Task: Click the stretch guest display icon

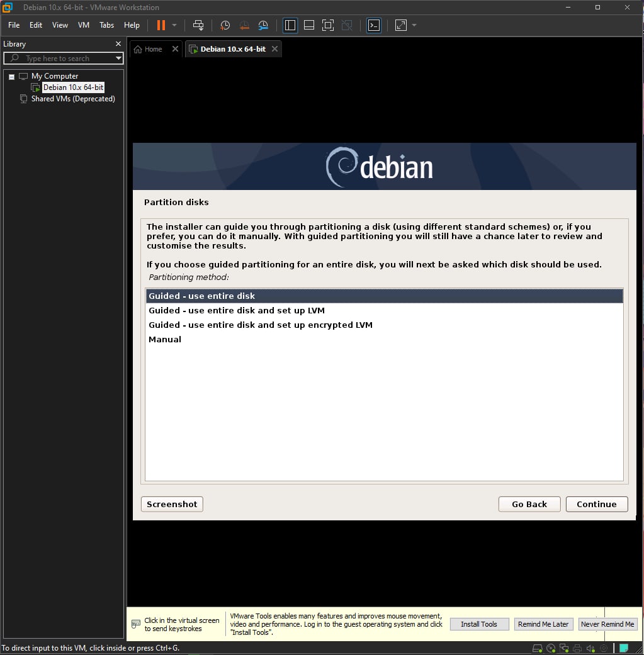Action: click(x=401, y=25)
